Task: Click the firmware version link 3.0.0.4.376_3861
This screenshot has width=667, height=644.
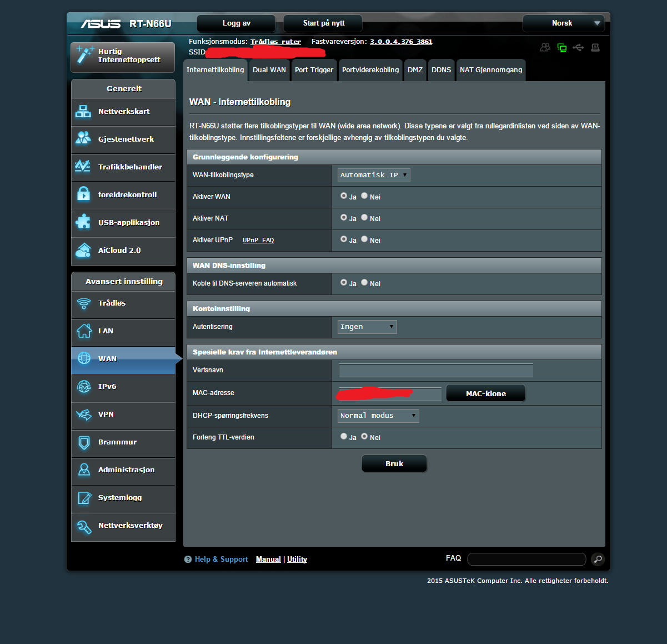Action: pyautogui.click(x=401, y=42)
